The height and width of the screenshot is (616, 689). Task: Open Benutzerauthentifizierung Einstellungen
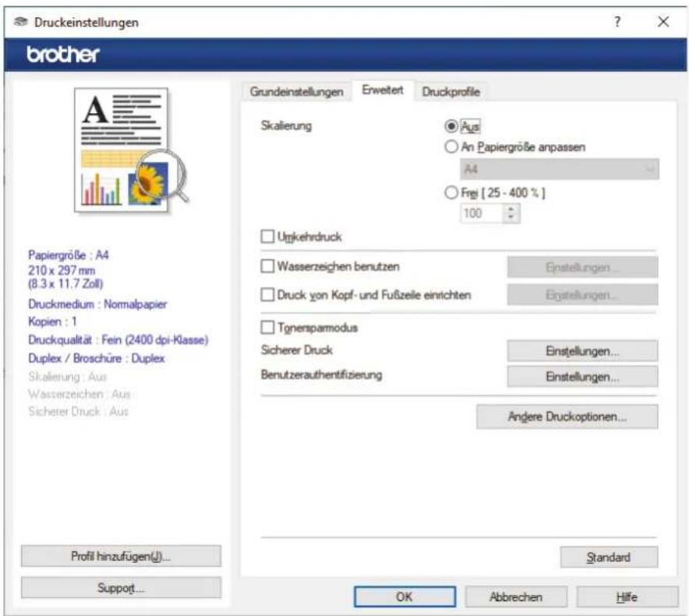tap(582, 377)
